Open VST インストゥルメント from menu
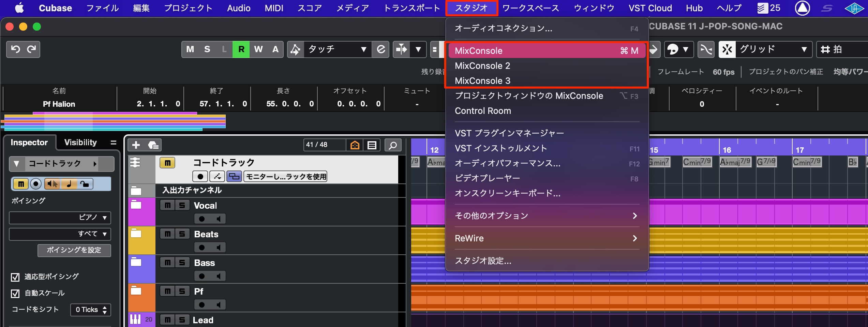 (547, 148)
